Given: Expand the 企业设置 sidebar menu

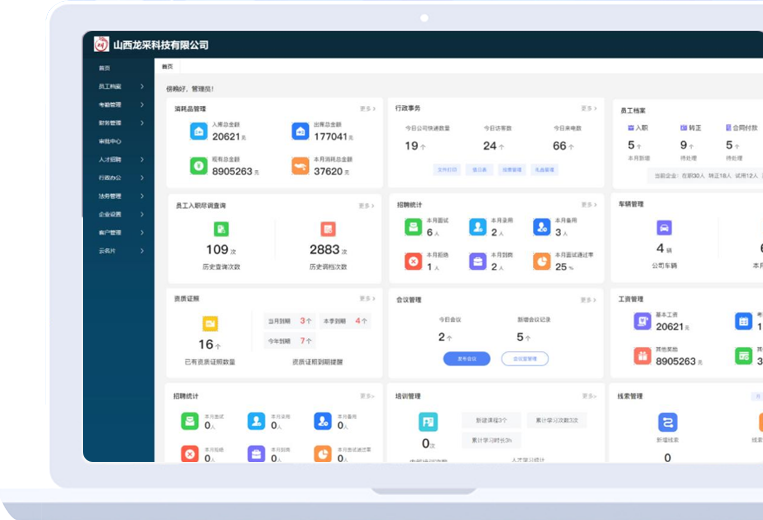Looking at the screenshot, I should 142,214.
